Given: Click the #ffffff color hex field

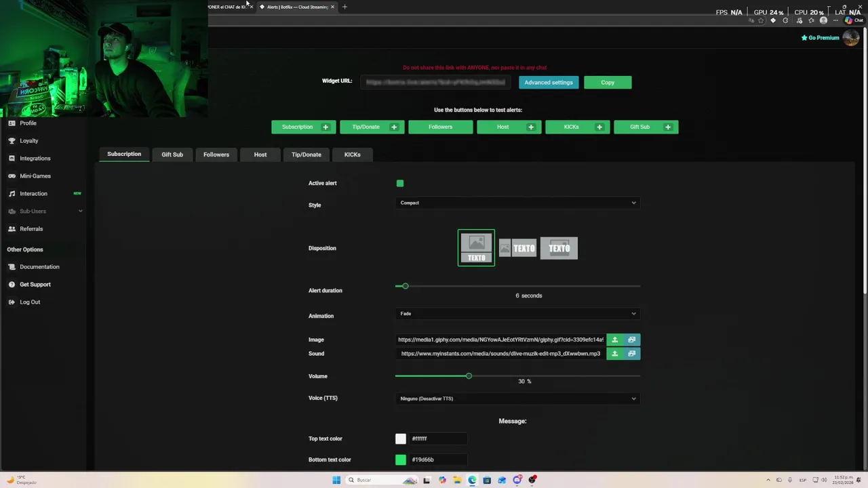Looking at the screenshot, I should pos(437,439).
